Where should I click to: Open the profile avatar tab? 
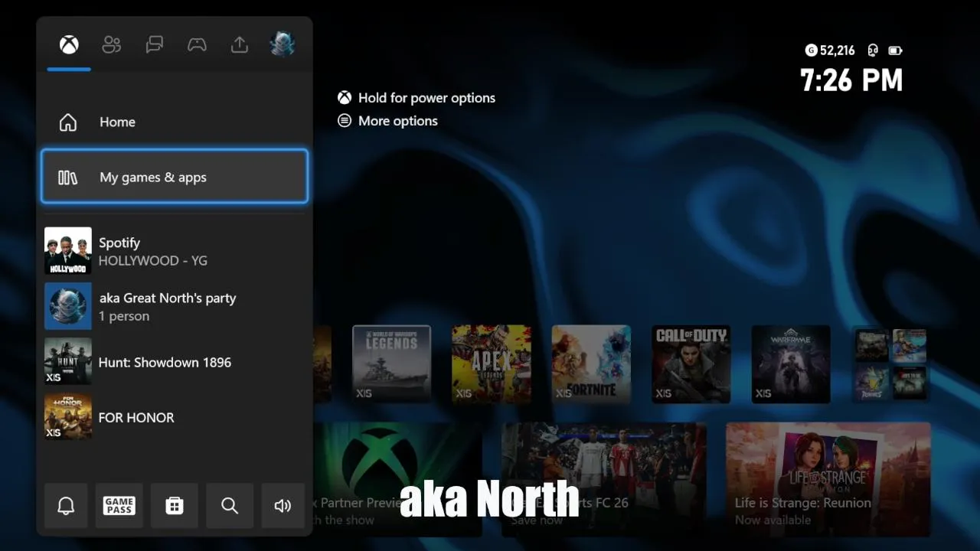283,44
